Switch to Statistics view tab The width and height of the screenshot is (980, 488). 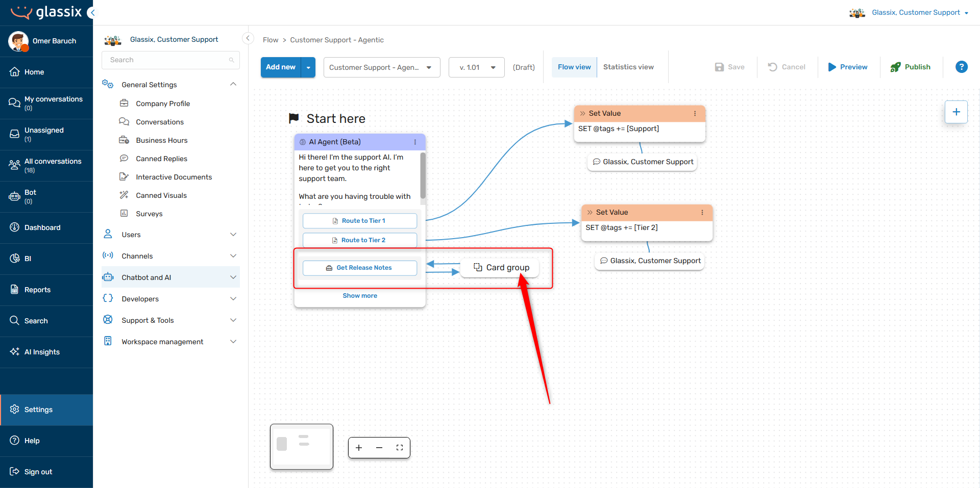click(628, 67)
